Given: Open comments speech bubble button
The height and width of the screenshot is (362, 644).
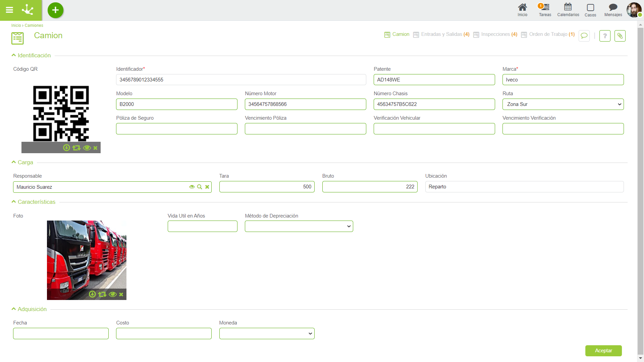Looking at the screenshot, I should pyautogui.click(x=584, y=36).
